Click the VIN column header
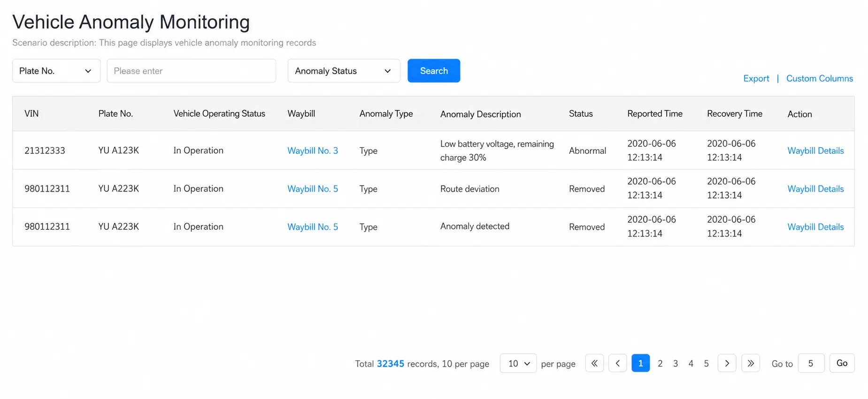 pyautogui.click(x=31, y=114)
